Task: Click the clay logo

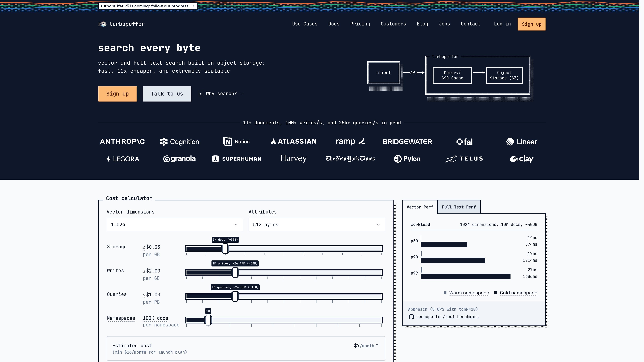Action: [521, 159]
